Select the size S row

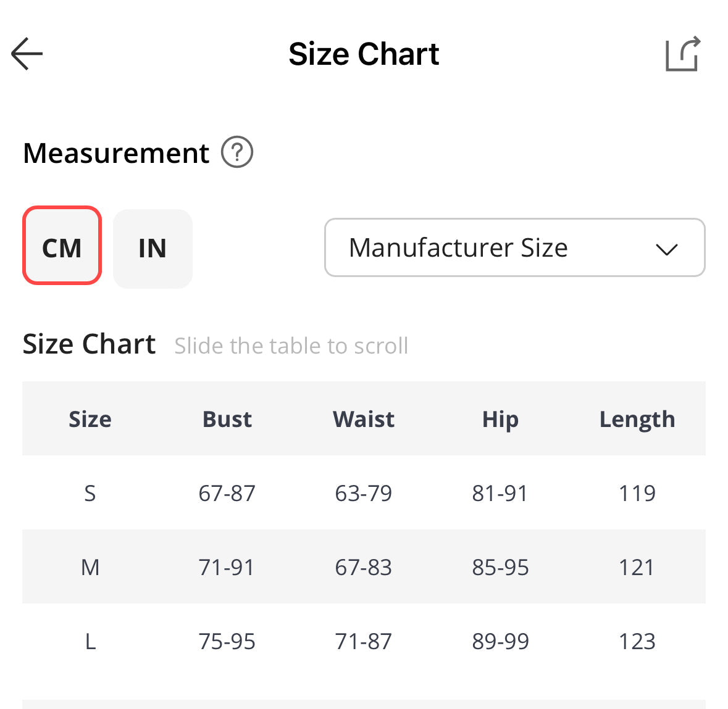[90, 493]
